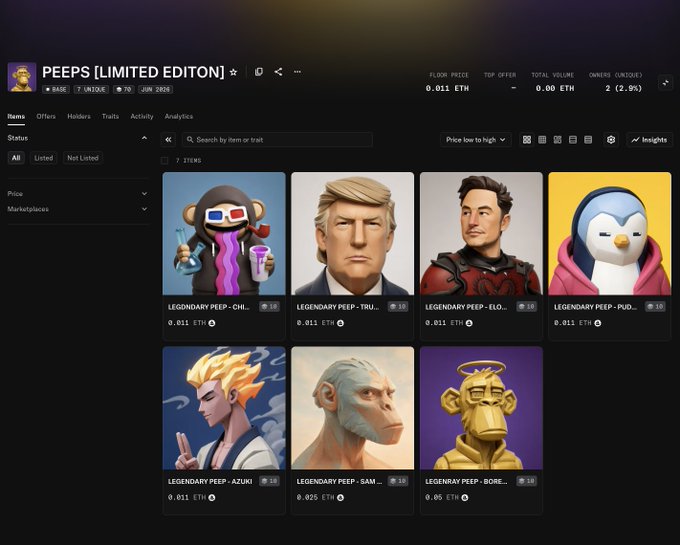
Task: Click the LEGENRAY PEEP - BORE... title
Action: pyautogui.click(x=466, y=481)
